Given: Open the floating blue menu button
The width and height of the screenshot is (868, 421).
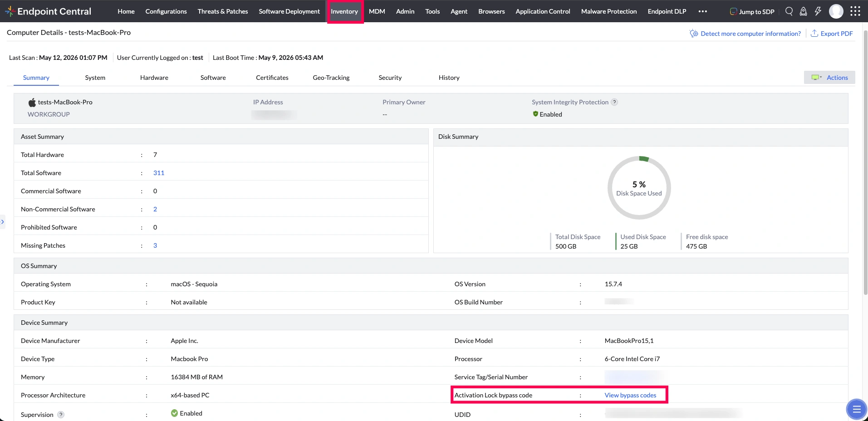Looking at the screenshot, I should tap(857, 410).
